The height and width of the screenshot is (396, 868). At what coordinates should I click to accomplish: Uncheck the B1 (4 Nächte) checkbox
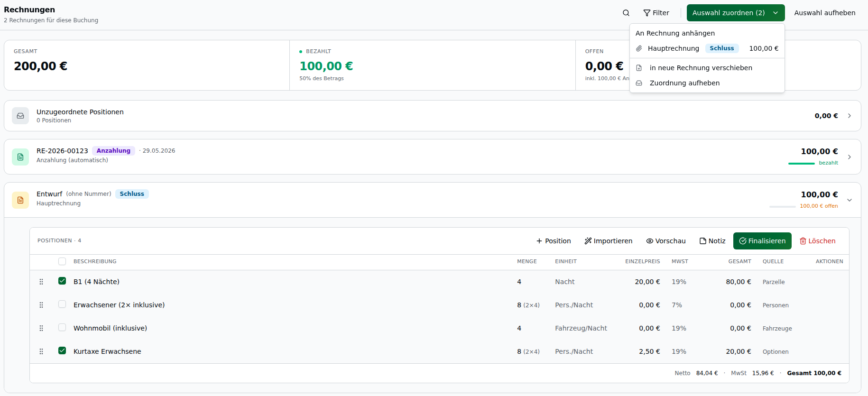[62, 281]
